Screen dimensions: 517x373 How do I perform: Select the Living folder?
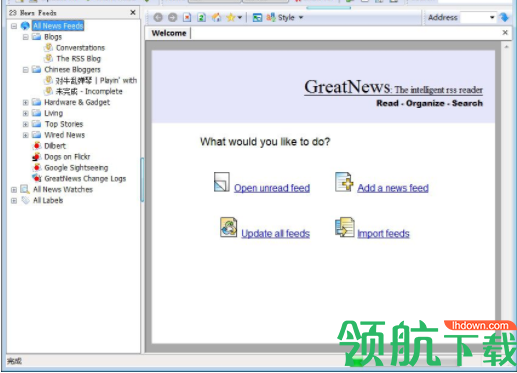pos(53,113)
